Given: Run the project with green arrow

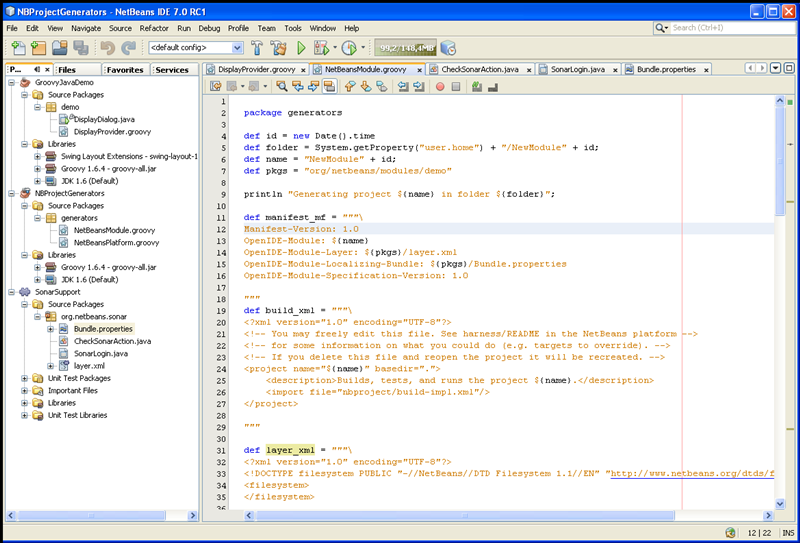Looking at the screenshot, I should point(301,47).
